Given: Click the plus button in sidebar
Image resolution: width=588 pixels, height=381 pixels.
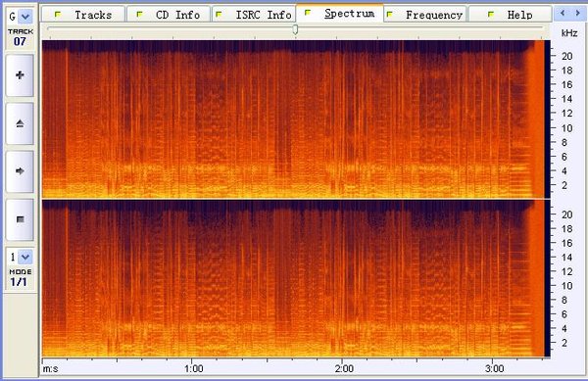Looking at the screenshot, I should [20, 75].
